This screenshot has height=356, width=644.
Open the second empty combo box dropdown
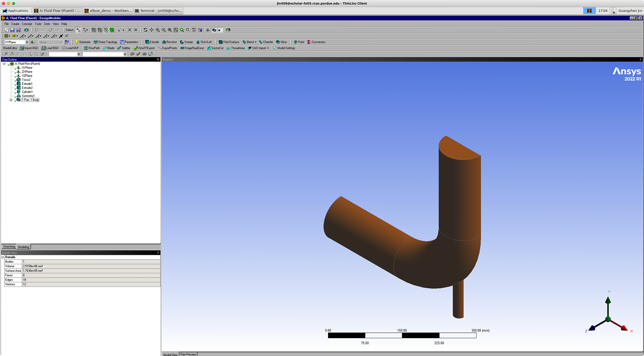tap(125, 54)
